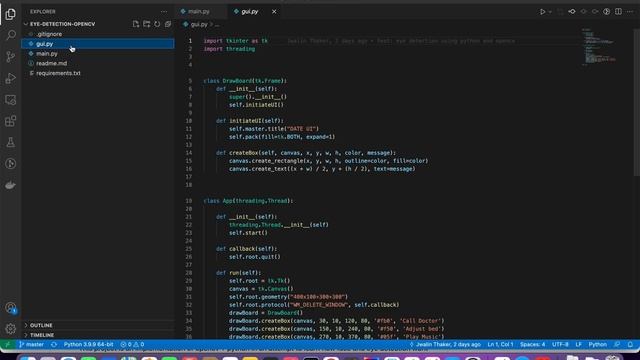Select Python 3.9.9 64-bit interpreter
This screenshot has height=360, width=640.
click(x=88, y=344)
